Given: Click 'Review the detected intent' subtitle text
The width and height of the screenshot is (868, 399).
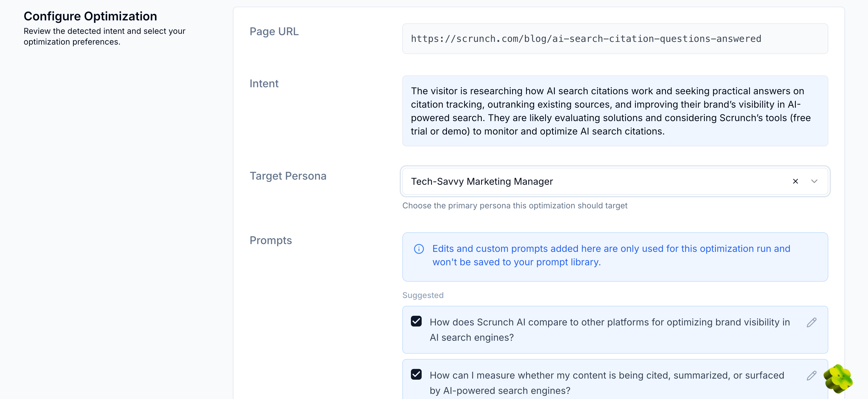Looking at the screenshot, I should [x=104, y=37].
